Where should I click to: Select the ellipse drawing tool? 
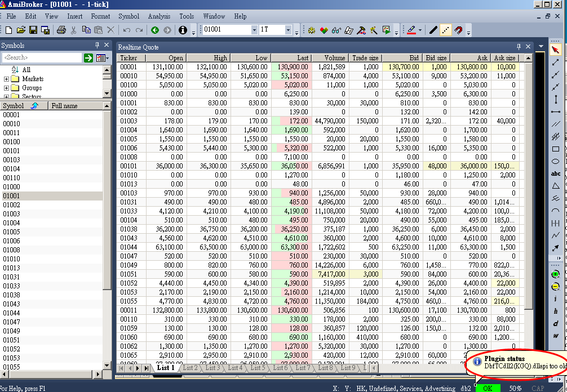point(555,161)
